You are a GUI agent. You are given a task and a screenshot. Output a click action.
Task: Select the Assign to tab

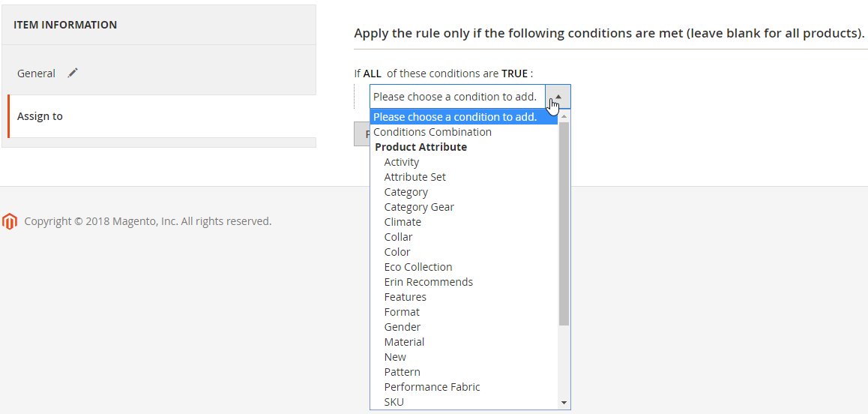pos(40,116)
